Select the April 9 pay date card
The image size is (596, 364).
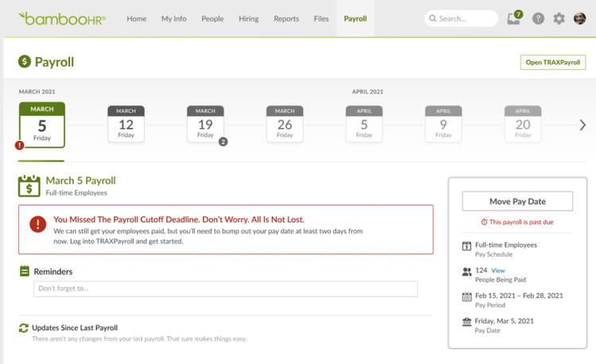(x=443, y=124)
